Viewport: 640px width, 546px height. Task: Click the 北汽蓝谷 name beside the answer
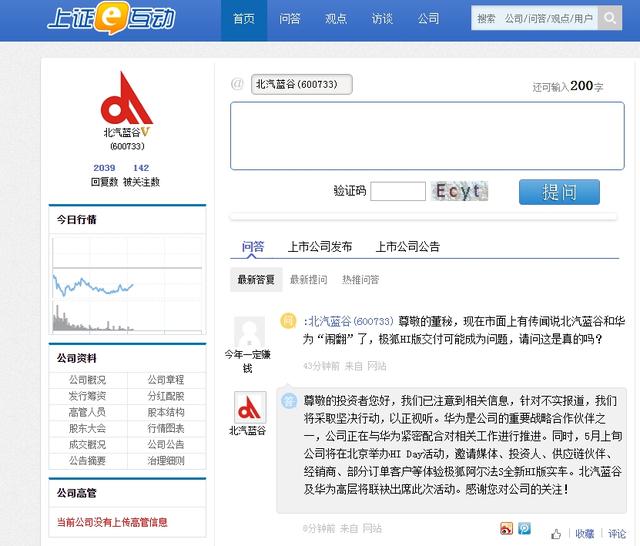pyautogui.click(x=248, y=431)
